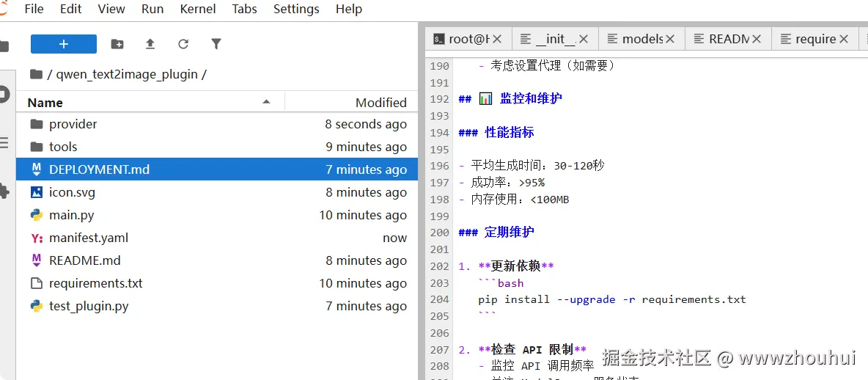Click the file icon beside requirements.txt
The width and height of the screenshot is (868, 380).
click(x=37, y=283)
